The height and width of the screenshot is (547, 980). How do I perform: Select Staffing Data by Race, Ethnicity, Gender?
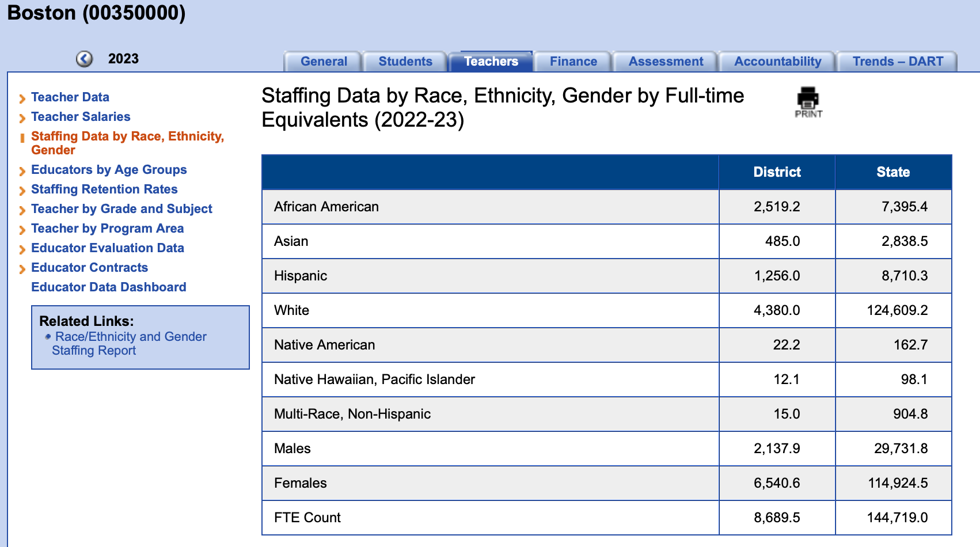[127, 143]
